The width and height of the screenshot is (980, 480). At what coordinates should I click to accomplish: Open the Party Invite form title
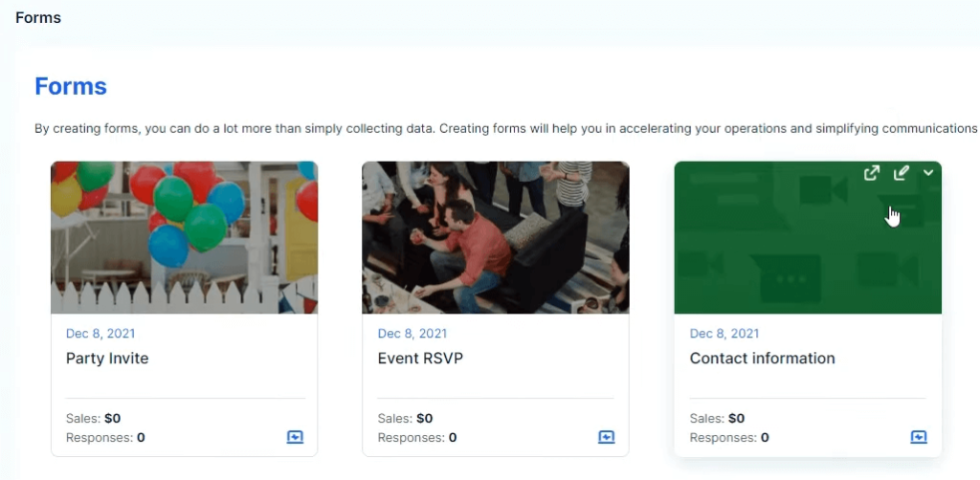tap(107, 359)
